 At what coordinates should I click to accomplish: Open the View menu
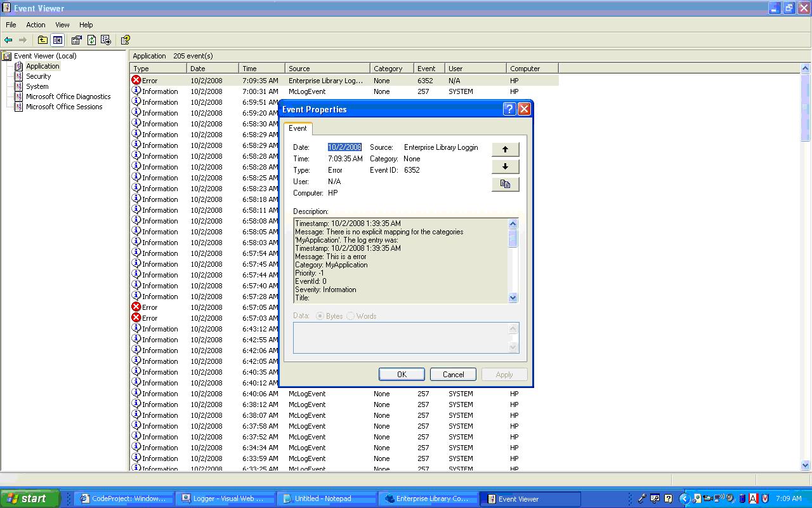pyautogui.click(x=62, y=25)
